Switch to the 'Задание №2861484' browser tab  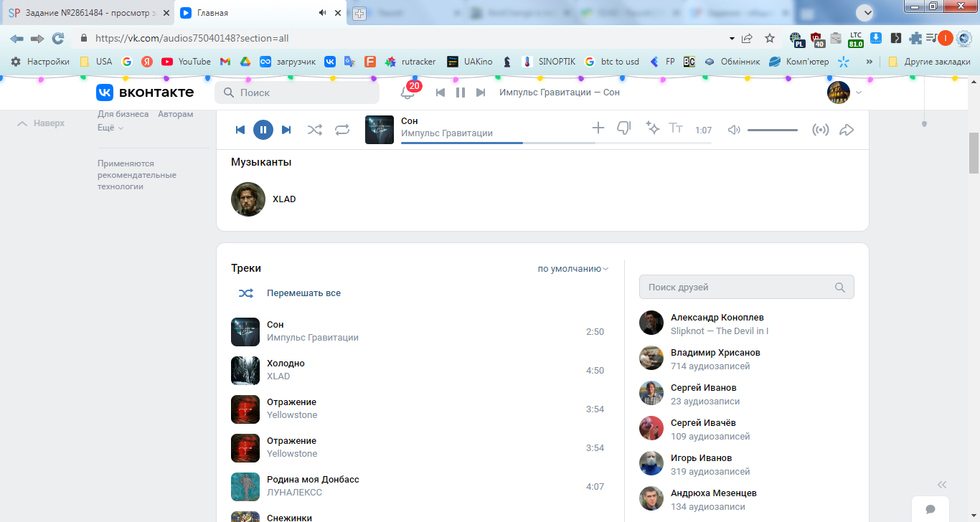(x=86, y=13)
